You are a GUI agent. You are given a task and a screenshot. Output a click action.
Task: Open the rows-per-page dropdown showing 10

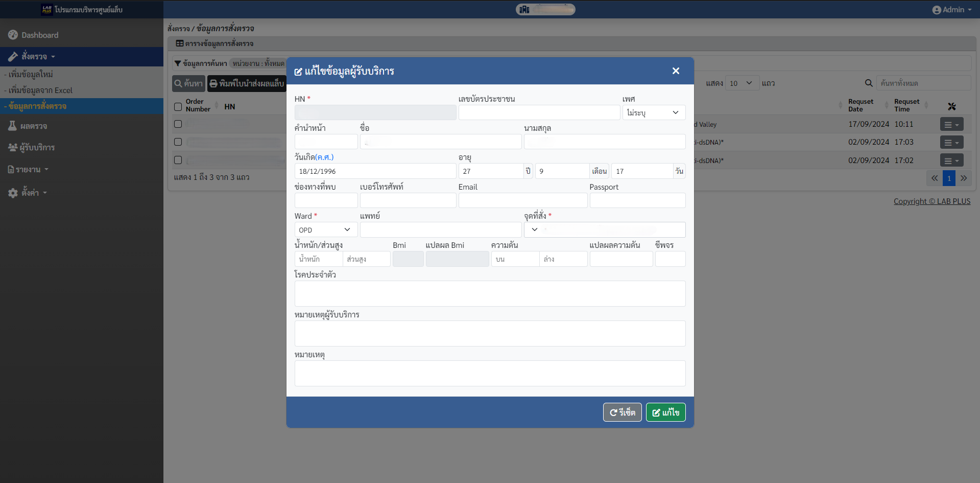(741, 83)
